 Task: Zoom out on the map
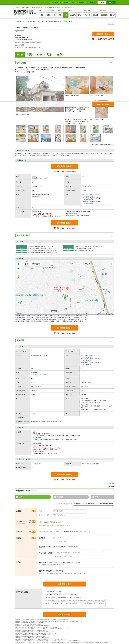(x=18, y=269)
